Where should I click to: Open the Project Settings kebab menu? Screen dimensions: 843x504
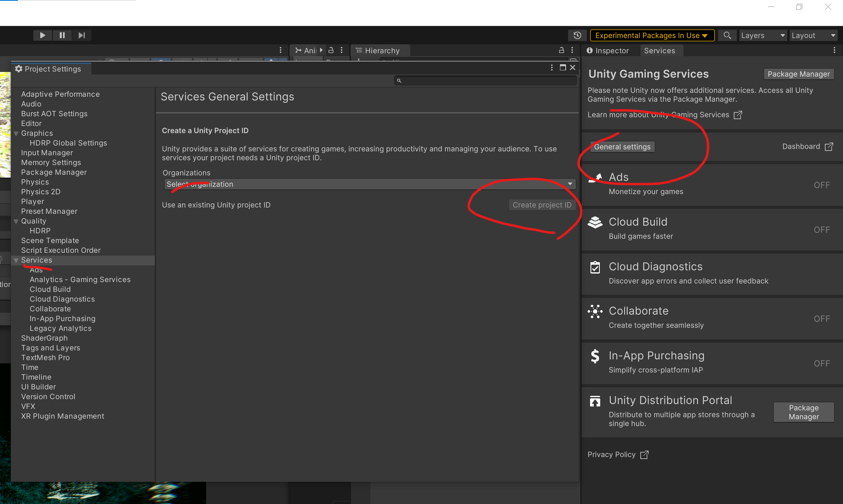tap(552, 67)
